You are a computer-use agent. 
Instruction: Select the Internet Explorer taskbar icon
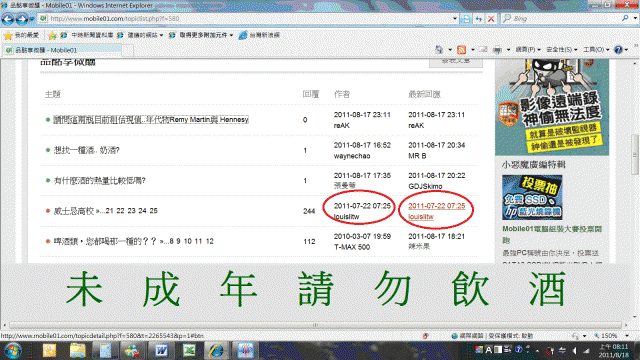pyautogui.click(x=216, y=351)
